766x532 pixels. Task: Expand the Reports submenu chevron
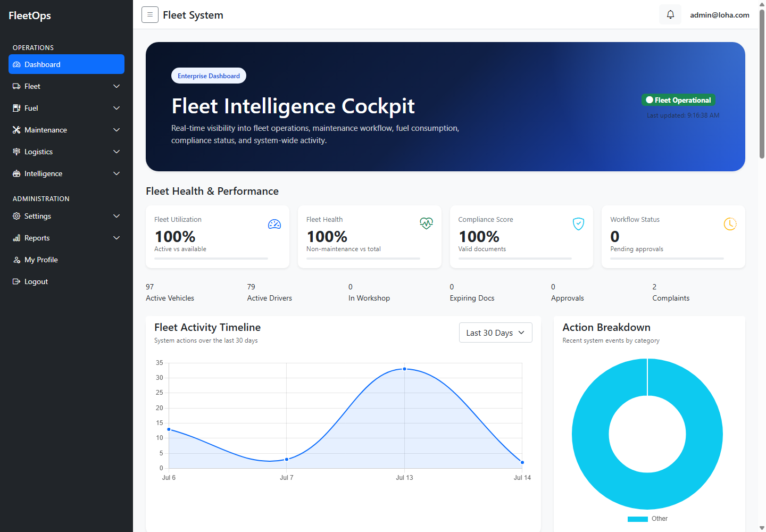pyautogui.click(x=116, y=238)
